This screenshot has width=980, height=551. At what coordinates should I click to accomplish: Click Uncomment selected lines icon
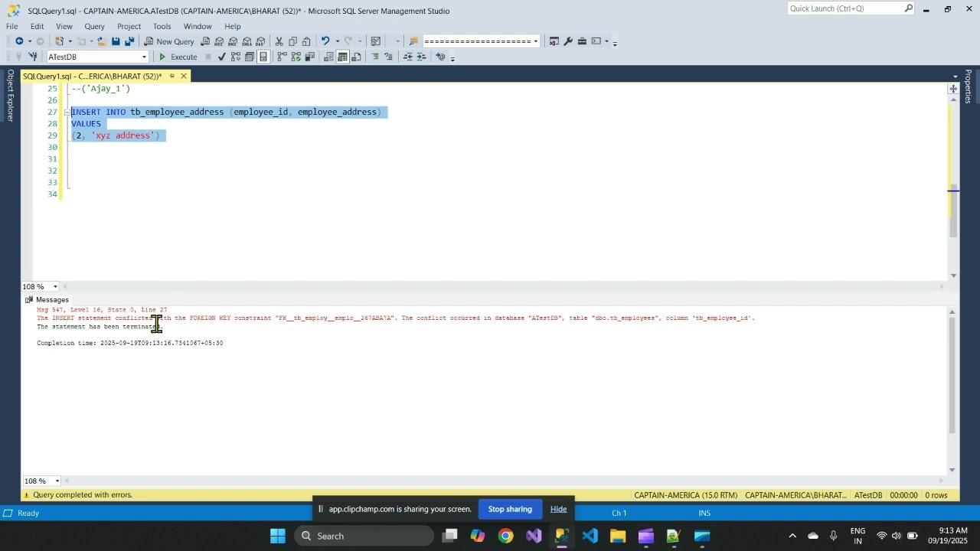(x=389, y=57)
